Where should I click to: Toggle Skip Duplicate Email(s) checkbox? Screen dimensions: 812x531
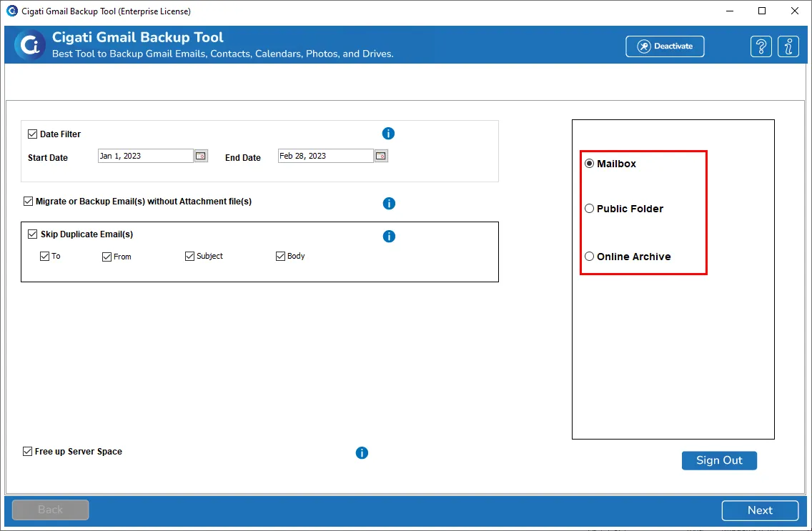[x=32, y=234]
